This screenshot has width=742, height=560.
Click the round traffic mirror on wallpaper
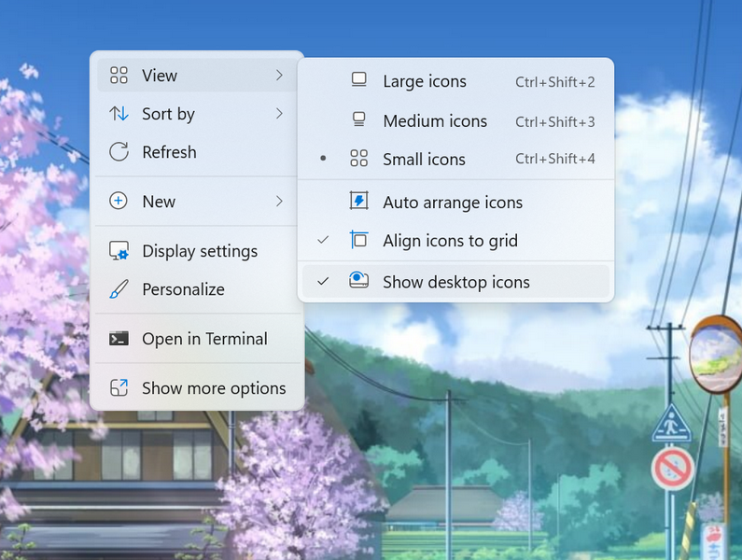click(x=715, y=353)
